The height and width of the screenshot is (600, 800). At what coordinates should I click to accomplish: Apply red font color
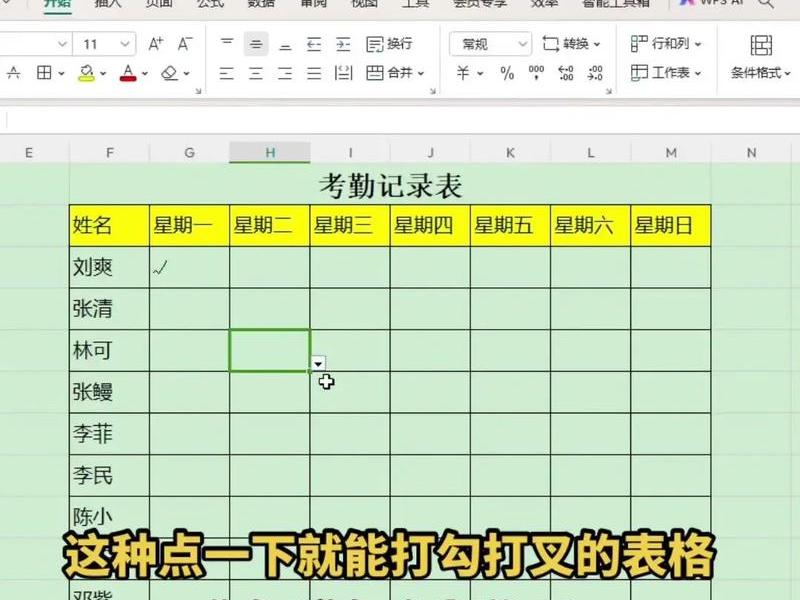tap(128, 73)
